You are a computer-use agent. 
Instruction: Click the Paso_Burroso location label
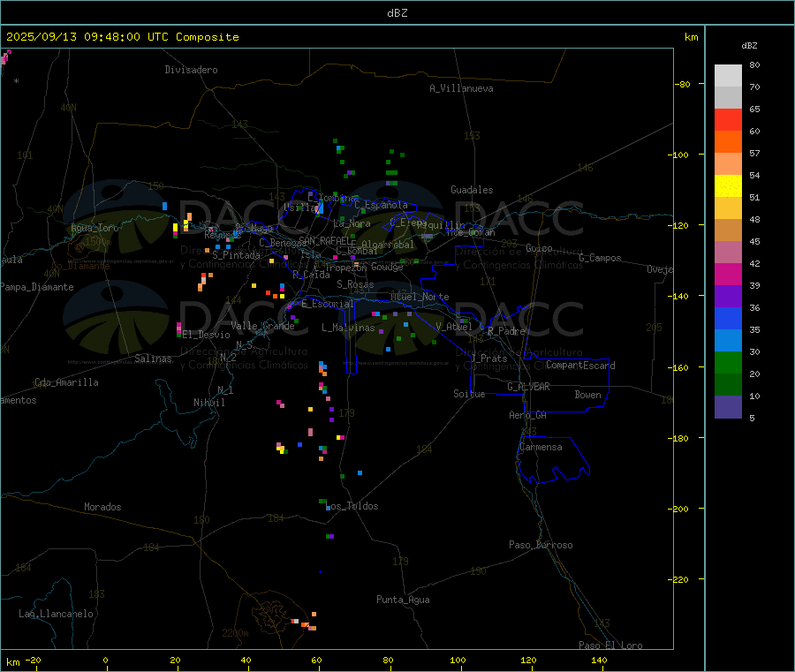click(x=541, y=545)
